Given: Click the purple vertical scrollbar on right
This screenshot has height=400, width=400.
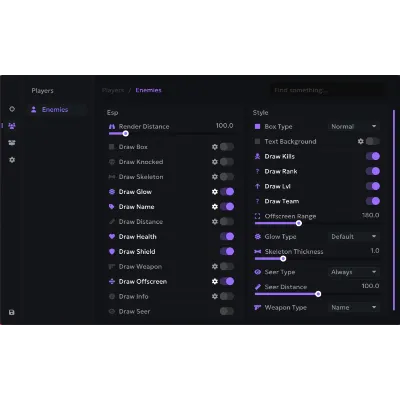Looking at the screenshot, I should (x=394, y=210).
